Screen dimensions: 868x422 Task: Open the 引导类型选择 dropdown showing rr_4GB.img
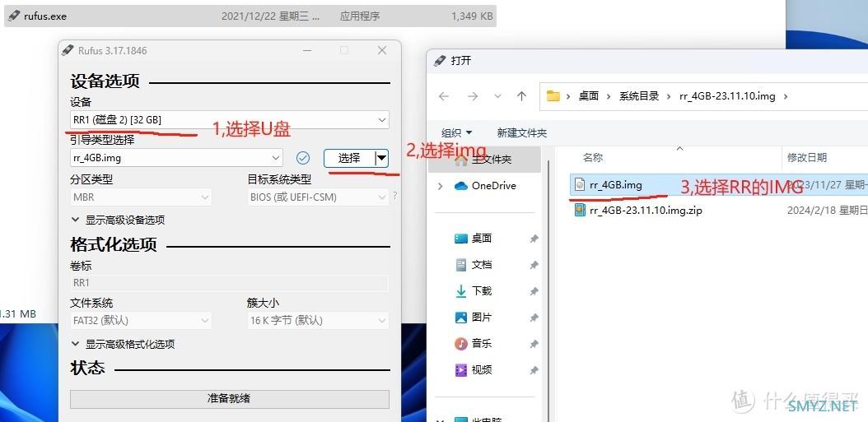[x=176, y=158]
